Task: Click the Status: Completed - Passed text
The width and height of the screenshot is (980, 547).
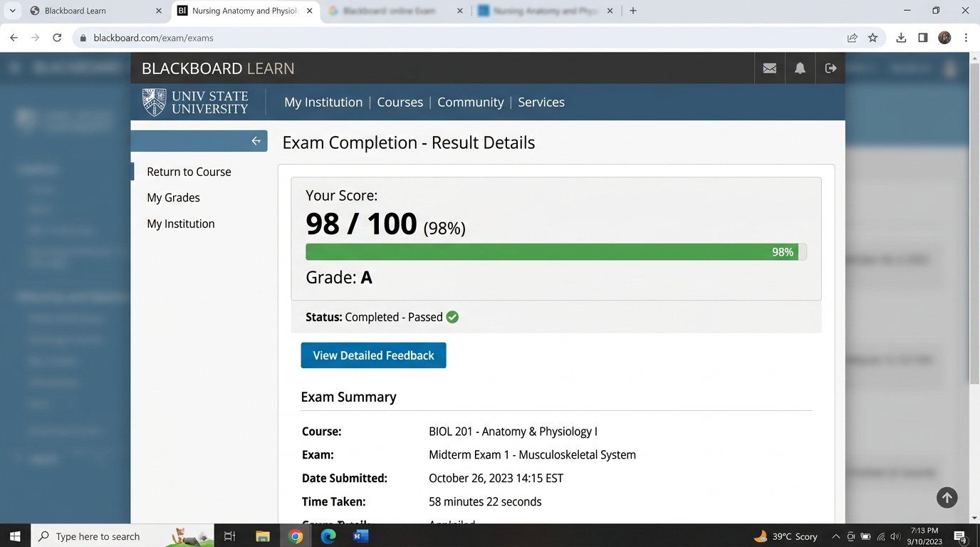Action: (374, 317)
